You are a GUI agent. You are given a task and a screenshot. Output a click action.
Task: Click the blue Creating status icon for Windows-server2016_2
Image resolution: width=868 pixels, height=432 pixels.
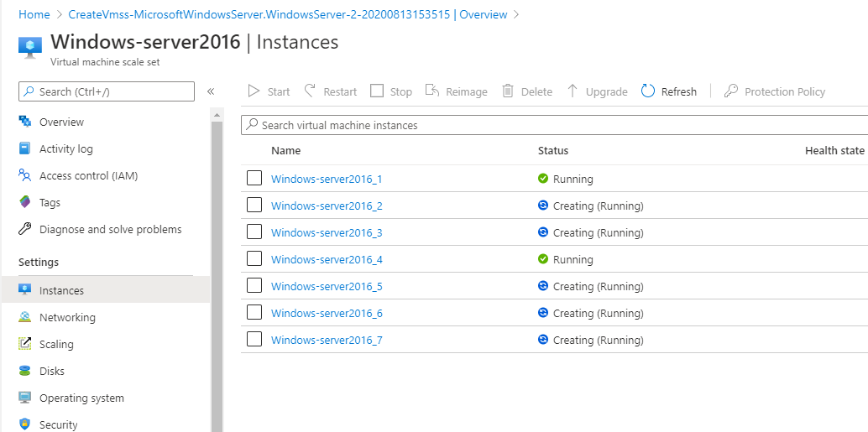point(543,206)
